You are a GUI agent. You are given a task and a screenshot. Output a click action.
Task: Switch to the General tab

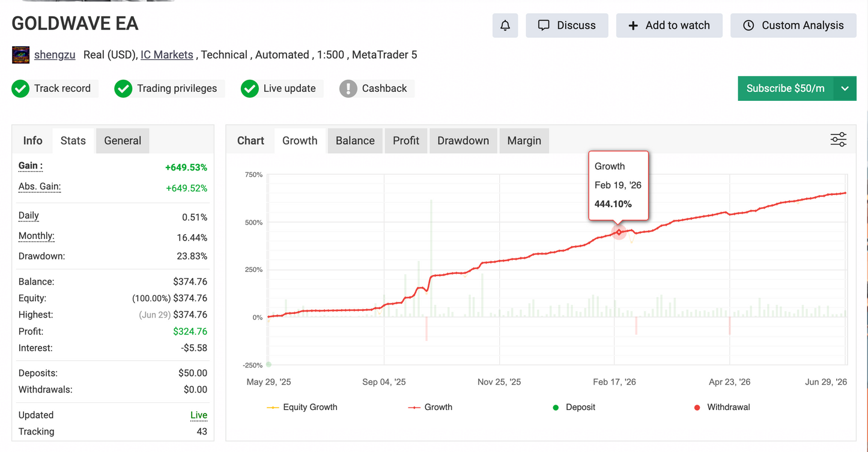(x=123, y=140)
